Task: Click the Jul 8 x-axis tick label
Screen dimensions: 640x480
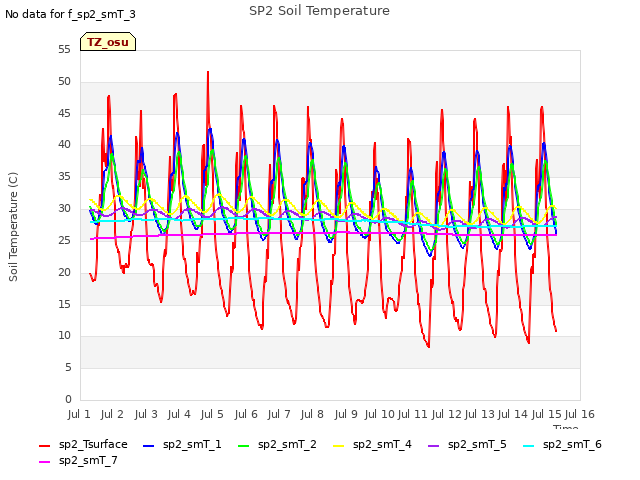Action: (312, 414)
